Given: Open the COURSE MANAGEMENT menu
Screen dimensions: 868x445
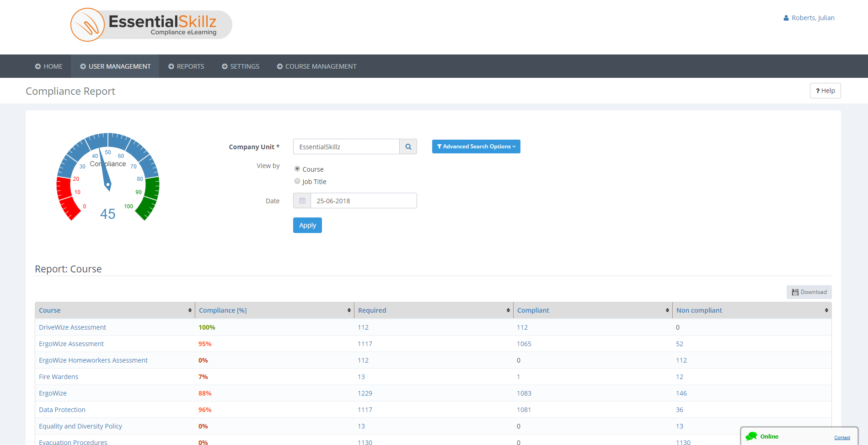Looking at the screenshot, I should coord(316,66).
